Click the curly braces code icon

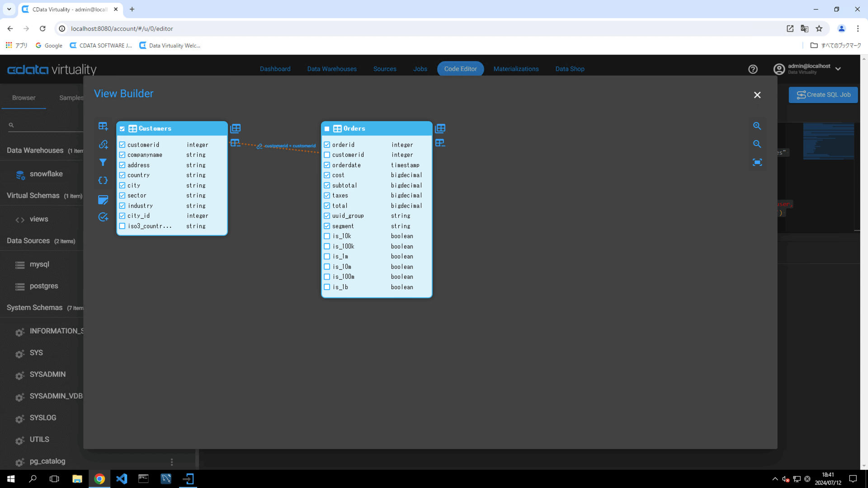click(x=103, y=181)
